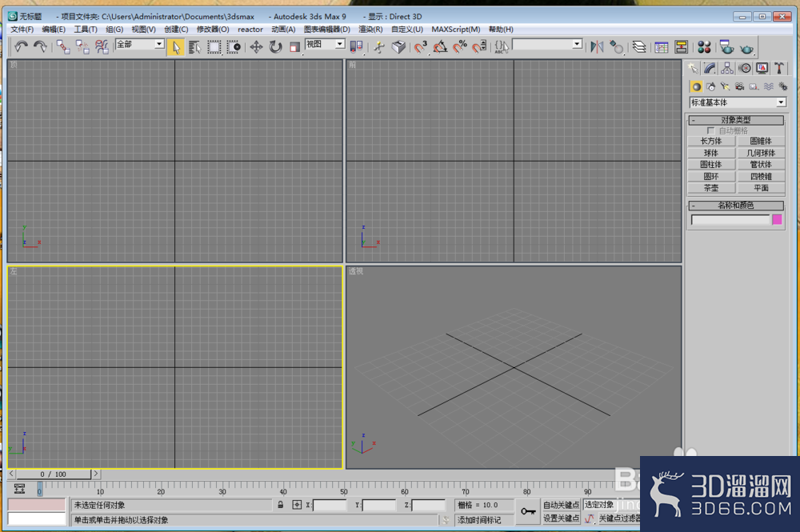
Task: Toggle the Selection Lock padlock icon
Action: point(281,505)
